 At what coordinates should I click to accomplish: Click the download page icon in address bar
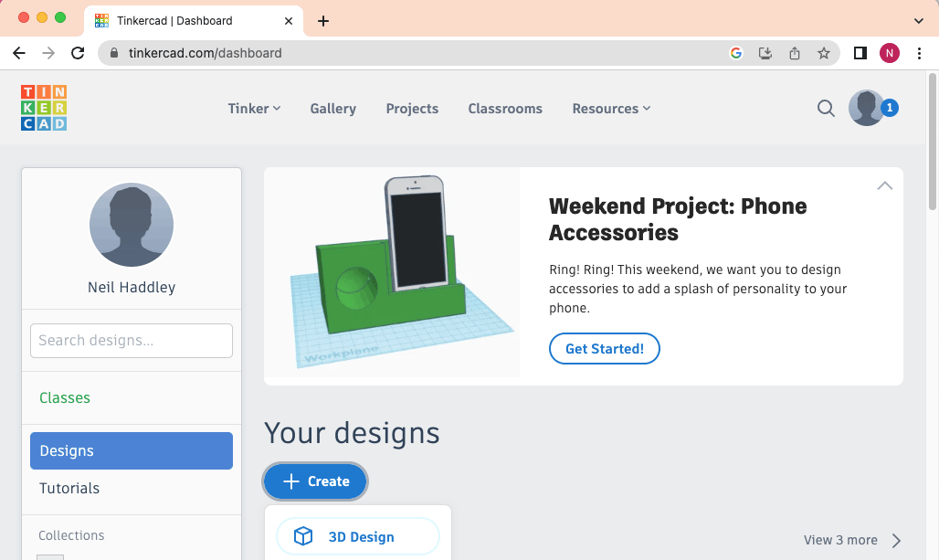point(765,53)
